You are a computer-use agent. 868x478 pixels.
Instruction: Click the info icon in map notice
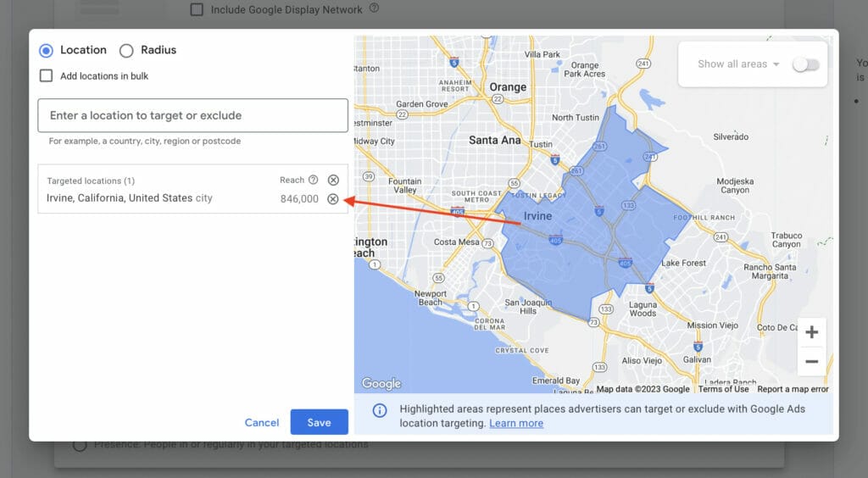380,410
